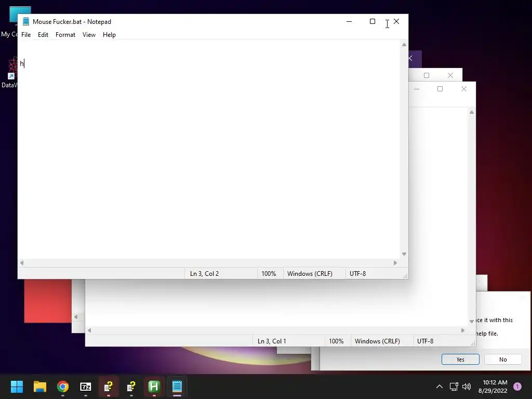Click the left arrow of front Notepad horizontal scrollbar
The width and height of the screenshot is (532, 399).
pos(22,262)
